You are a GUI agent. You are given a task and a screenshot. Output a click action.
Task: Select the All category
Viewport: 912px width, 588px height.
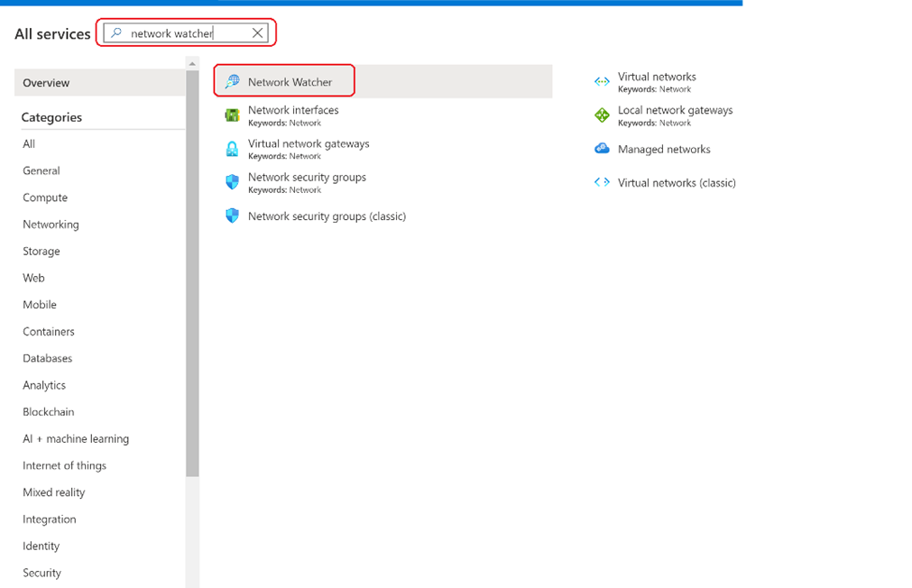pyautogui.click(x=28, y=143)
